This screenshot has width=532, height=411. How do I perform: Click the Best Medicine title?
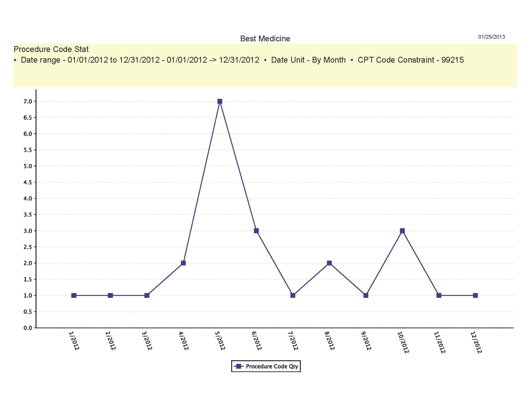(265, 39)
